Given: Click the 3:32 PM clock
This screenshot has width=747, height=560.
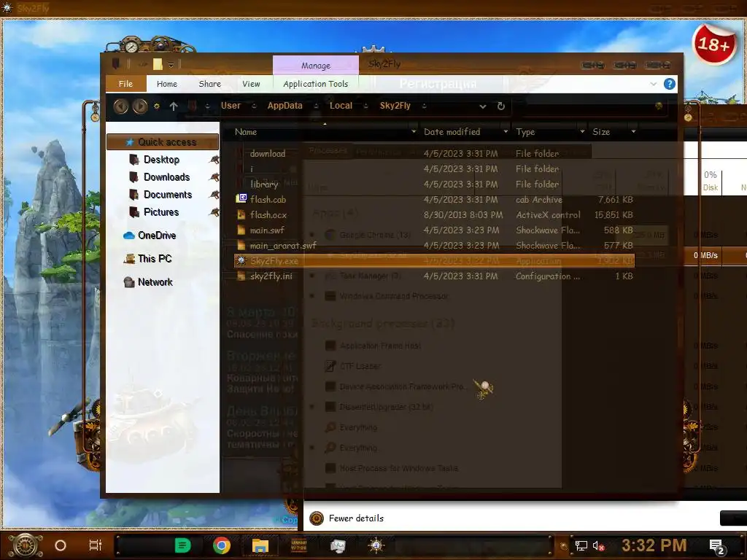Looking at the screenshot, I should coord(654,545).
